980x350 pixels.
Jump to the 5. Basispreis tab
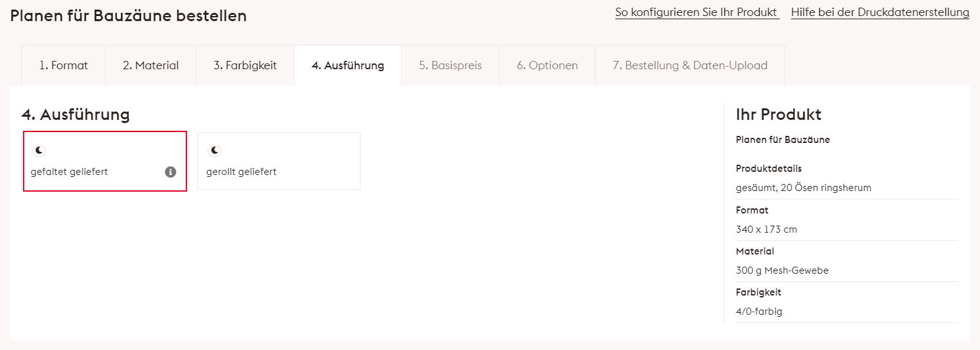click(450, 65)
